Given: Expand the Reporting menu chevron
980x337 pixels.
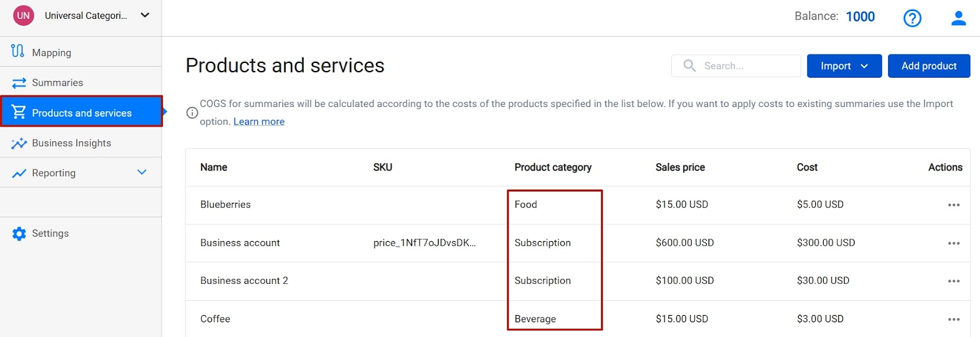Looking at the screenshot, I should coord(142,172).
